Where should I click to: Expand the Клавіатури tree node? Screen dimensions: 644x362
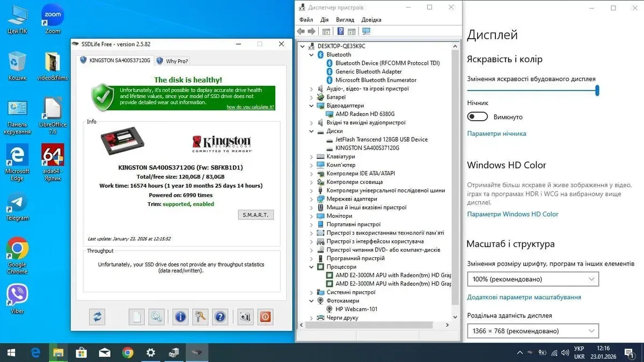point(311,157)
